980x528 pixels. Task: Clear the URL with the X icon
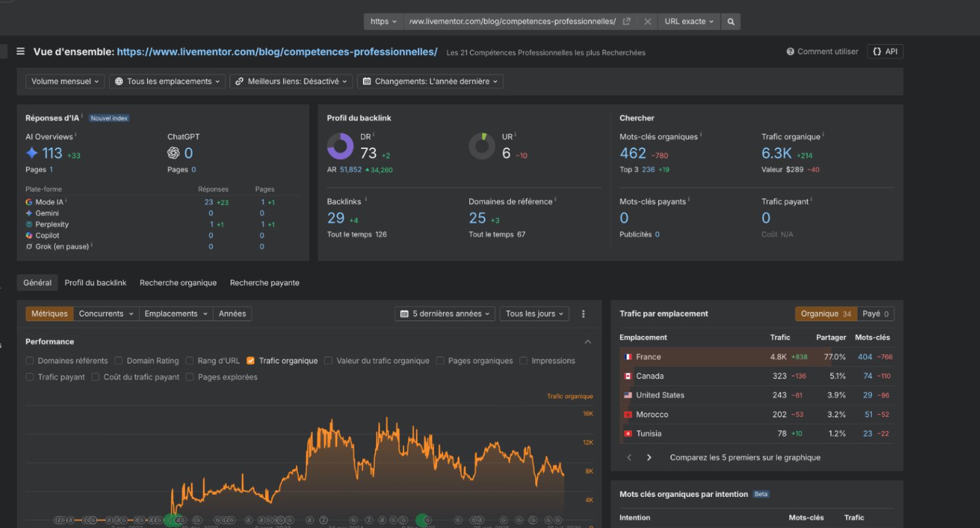648,22
